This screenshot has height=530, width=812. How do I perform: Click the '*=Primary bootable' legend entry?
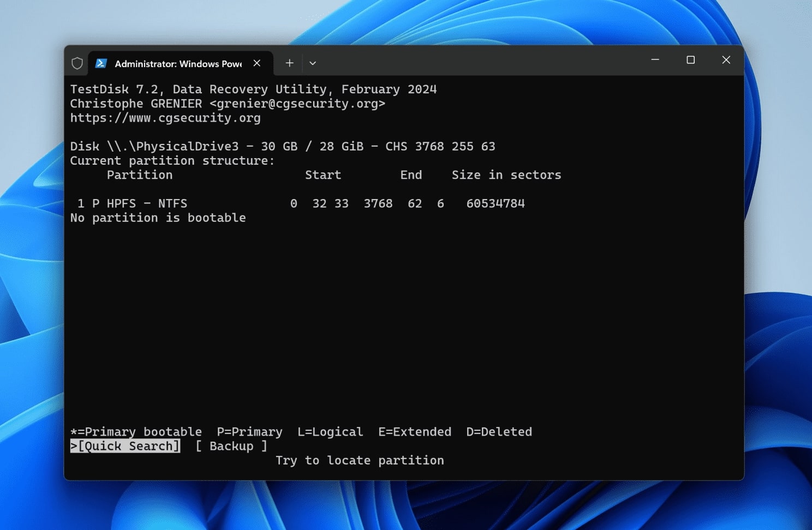[136, 432]
